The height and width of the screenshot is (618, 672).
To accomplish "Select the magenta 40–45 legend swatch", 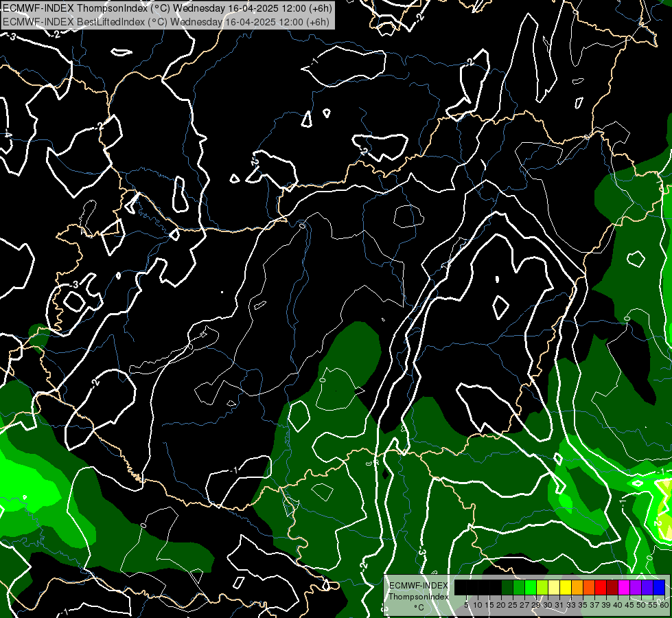I will click(624, 588).
